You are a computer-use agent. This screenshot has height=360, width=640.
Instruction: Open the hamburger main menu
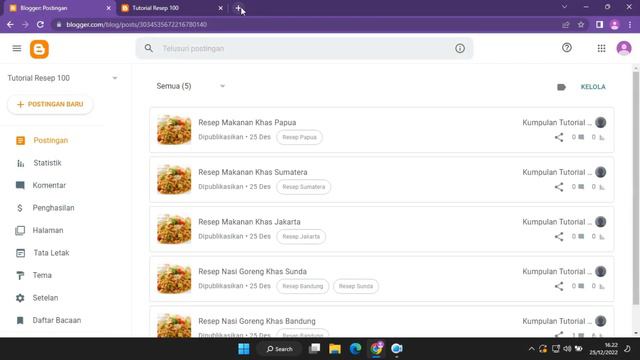tap(17, 49)
